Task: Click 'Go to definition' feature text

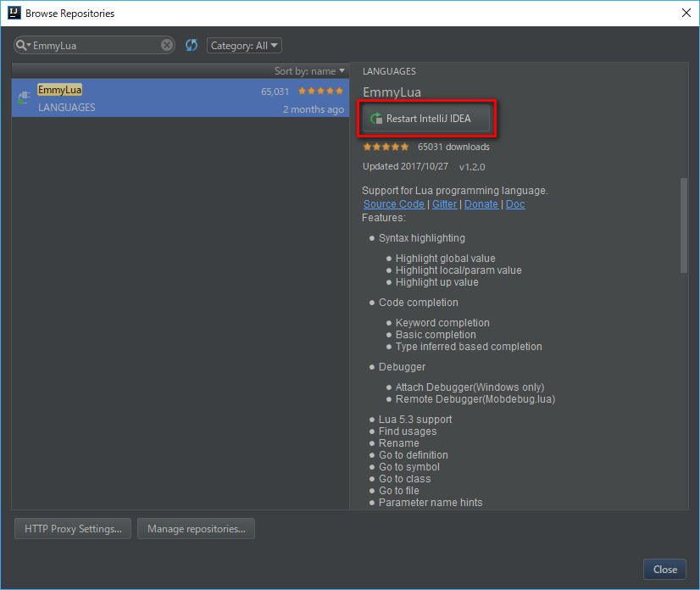Action: (414, 455)
